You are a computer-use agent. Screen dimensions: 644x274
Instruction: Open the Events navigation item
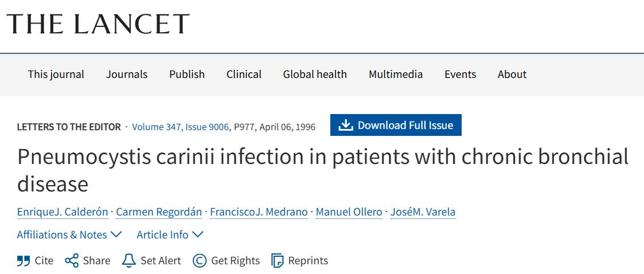(460, 75)
